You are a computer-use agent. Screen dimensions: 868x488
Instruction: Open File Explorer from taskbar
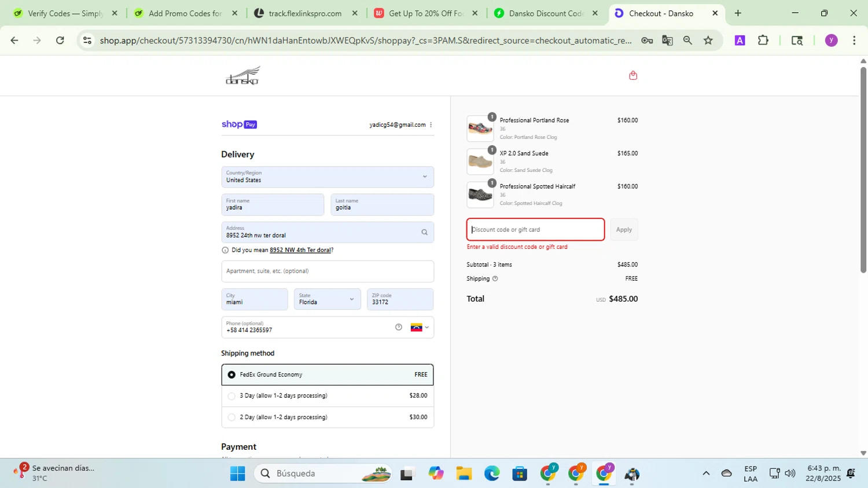pos(464,474)
